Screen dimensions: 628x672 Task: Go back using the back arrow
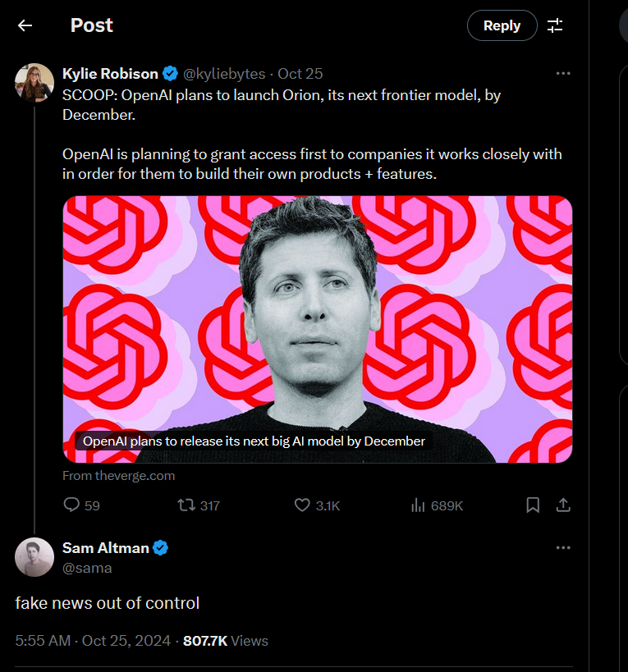(x=25, y=25)
